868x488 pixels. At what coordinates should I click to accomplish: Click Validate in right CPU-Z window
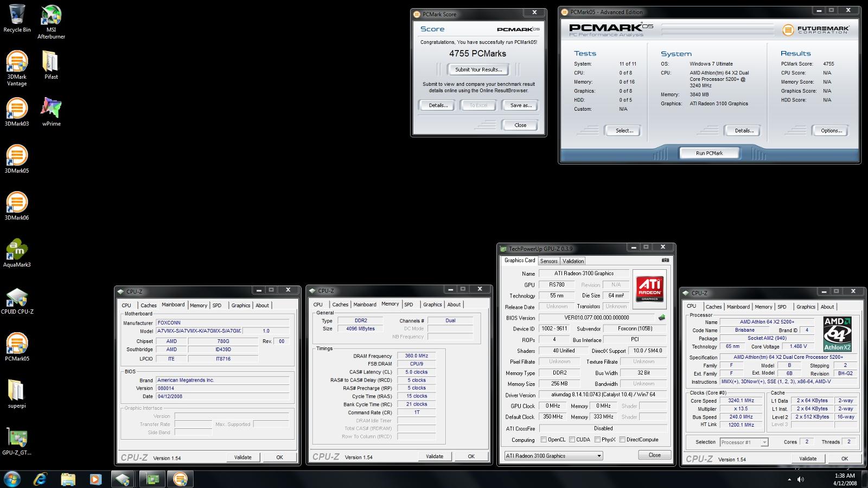coord(808,458)
